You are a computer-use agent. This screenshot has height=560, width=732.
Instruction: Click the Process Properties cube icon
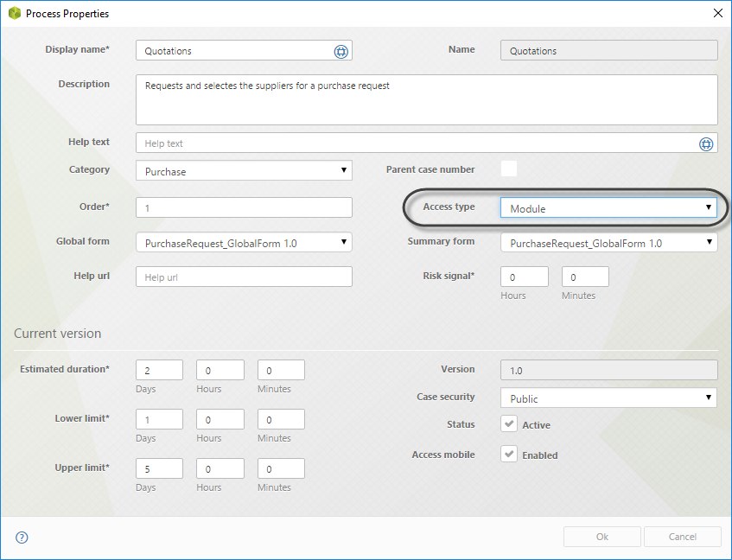[14, 14]
